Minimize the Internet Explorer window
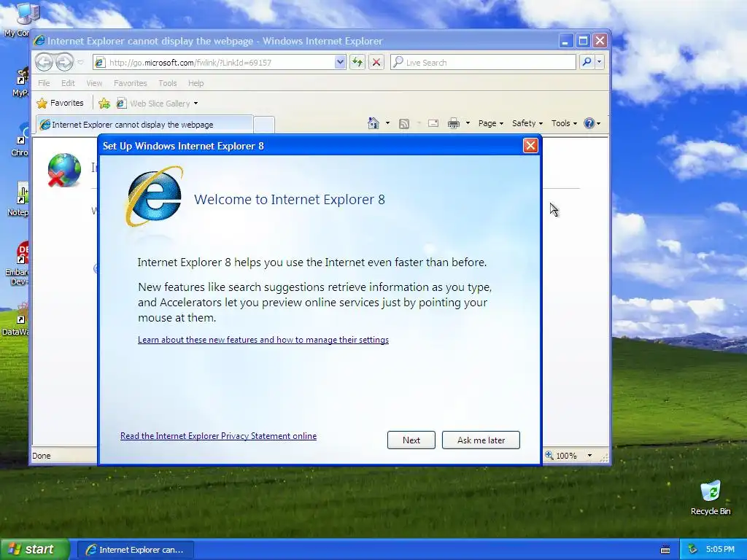Image resolution: width=747 pixels, height=560 pixels. coord(565,41)
